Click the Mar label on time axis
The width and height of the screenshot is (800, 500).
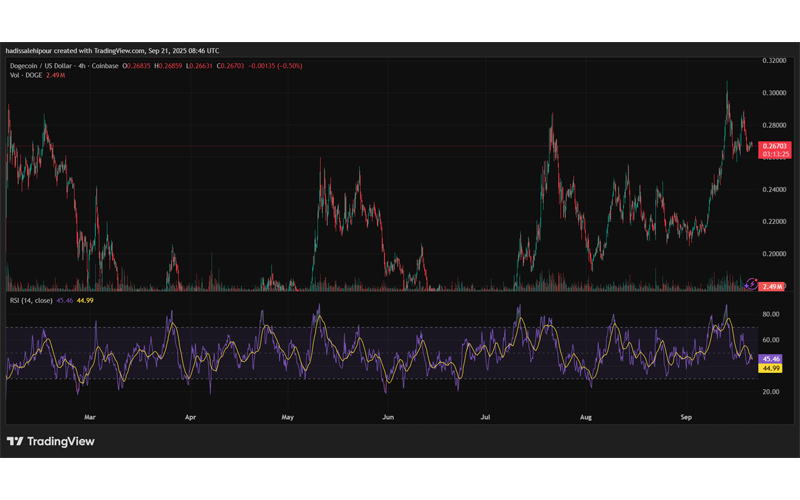point(90,413)
